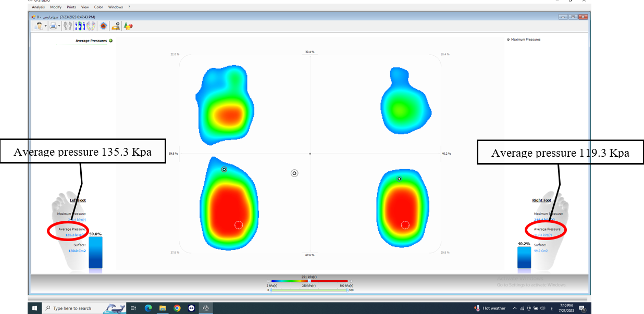Click the right heel maximum pressure circle

[x=405, y=224]
